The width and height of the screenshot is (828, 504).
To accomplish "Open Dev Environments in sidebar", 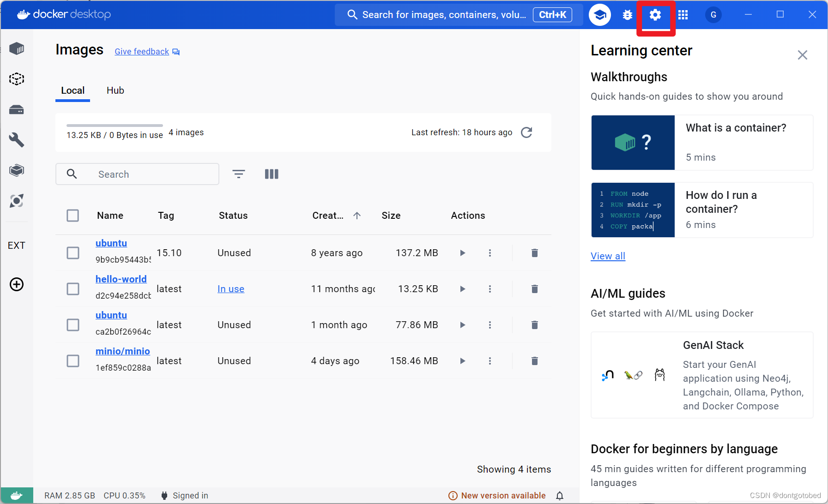I will [x=17, y=170].
